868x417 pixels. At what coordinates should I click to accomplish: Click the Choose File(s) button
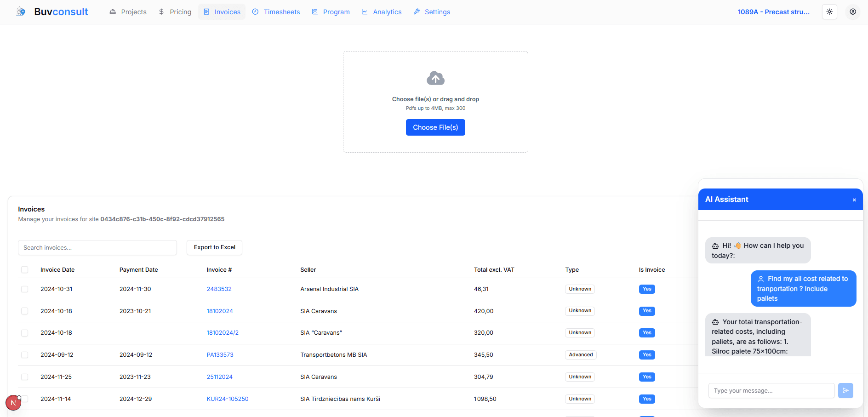point(435,127)
